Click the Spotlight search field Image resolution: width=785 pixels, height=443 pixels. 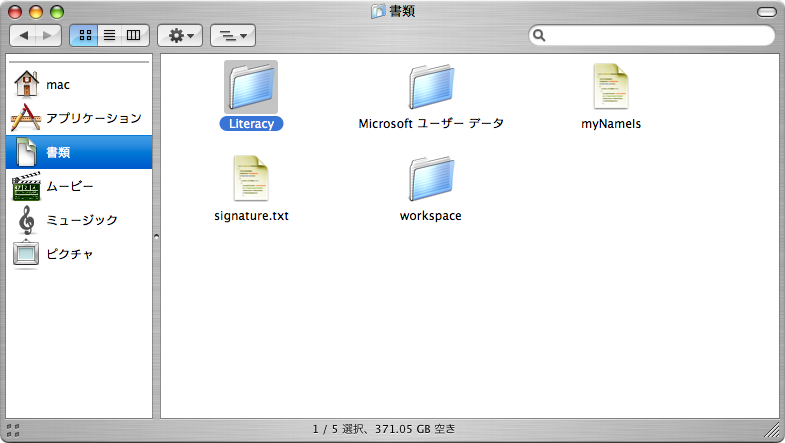(x=651, y=35)
